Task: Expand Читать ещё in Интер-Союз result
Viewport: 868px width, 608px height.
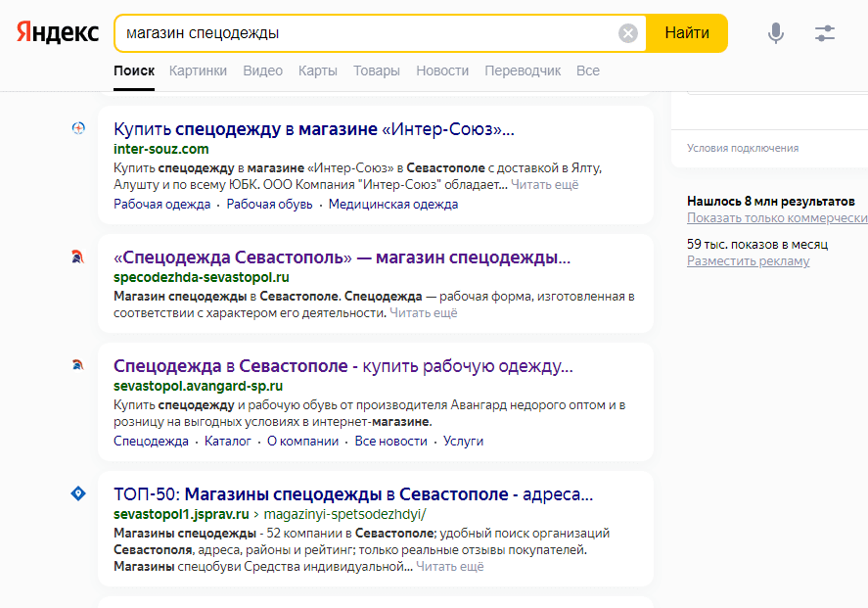Action: click(545, 184)
